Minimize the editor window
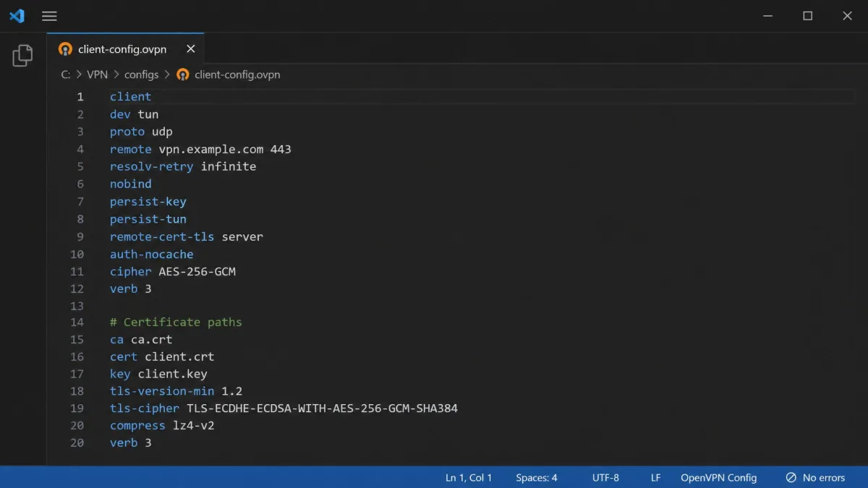 coord(768,16)
